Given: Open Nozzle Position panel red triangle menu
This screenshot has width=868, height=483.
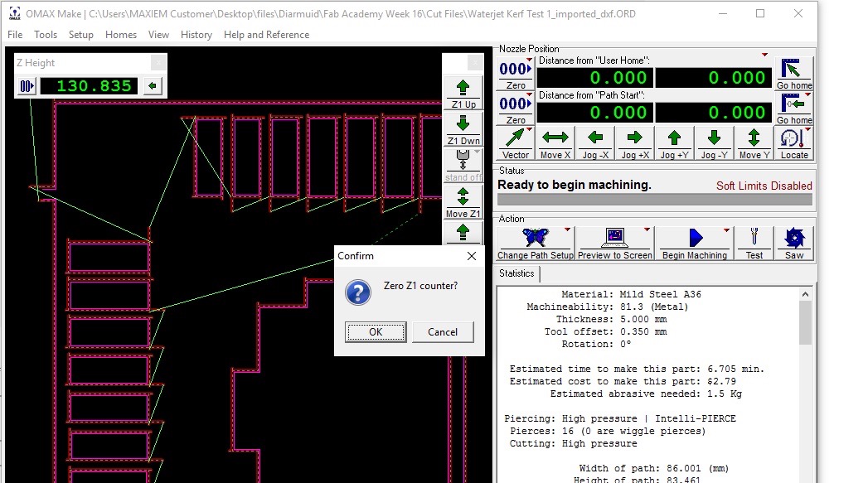Looking at the screenshot, I should (x=764, y=55).
